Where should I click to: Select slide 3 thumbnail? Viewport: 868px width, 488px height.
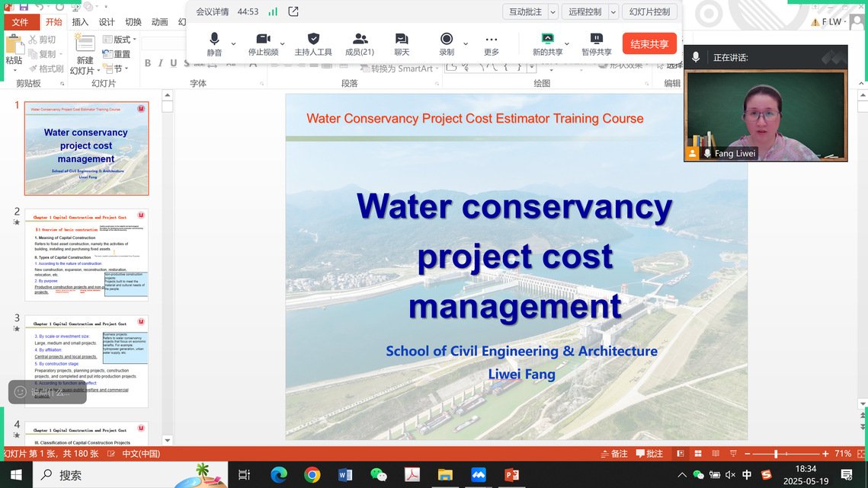(86, 362)
